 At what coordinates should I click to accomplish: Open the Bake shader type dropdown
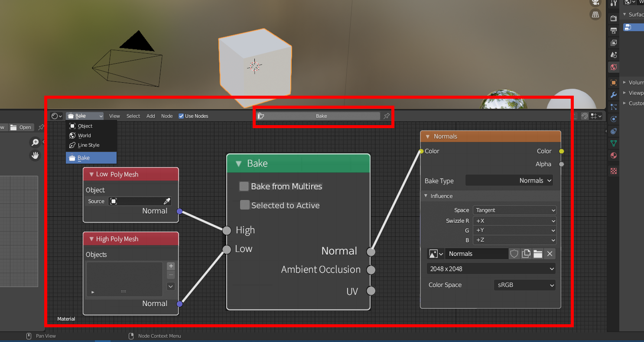pos(85,116)
